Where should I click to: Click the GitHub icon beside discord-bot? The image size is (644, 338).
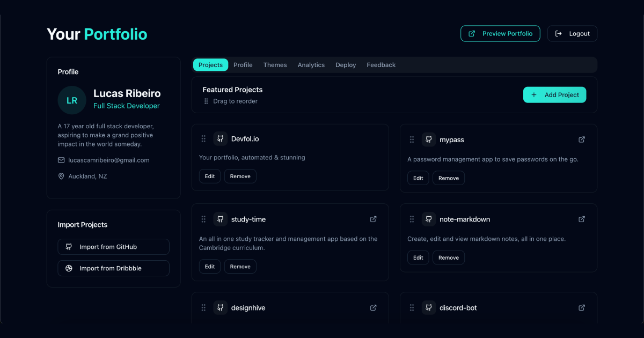point(428,307)
